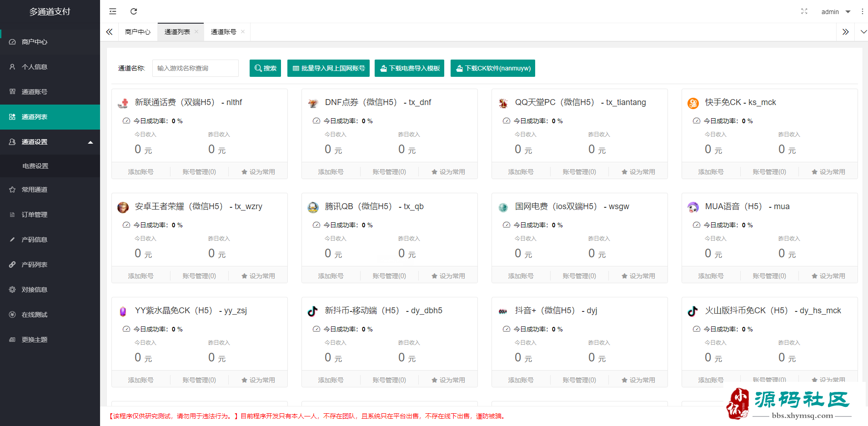Click 批量导入网上国网账号 button
This screenshot has height=426, width=868.
[328, 68]
